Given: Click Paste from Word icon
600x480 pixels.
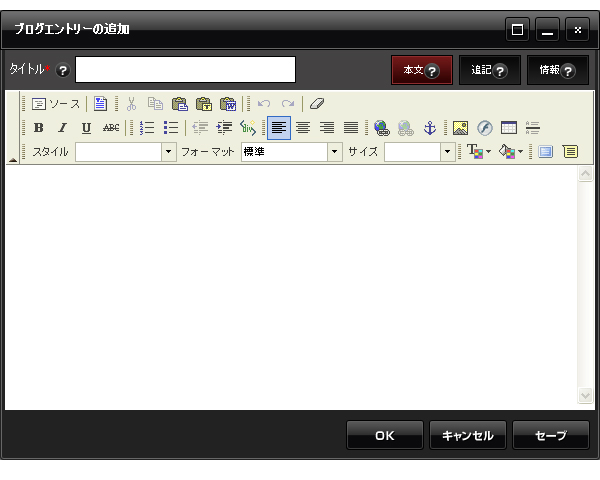Looking at the screenshot, I should pos(228,104).
